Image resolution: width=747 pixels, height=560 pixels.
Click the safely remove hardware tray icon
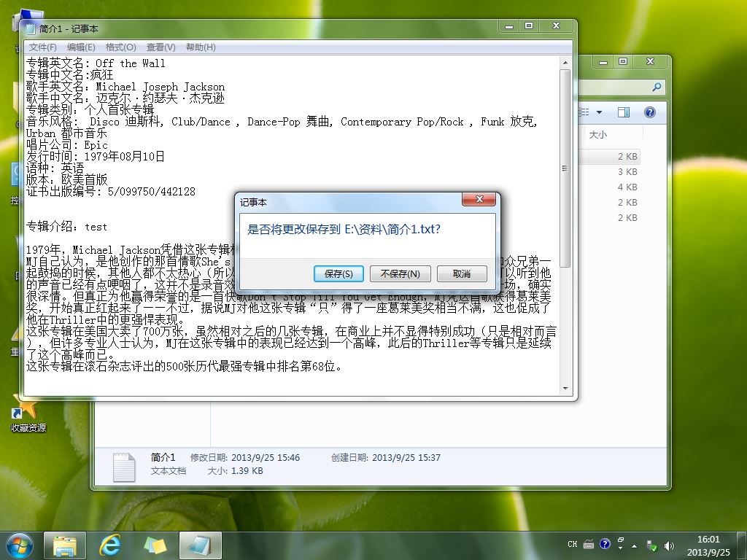point(651,546)
